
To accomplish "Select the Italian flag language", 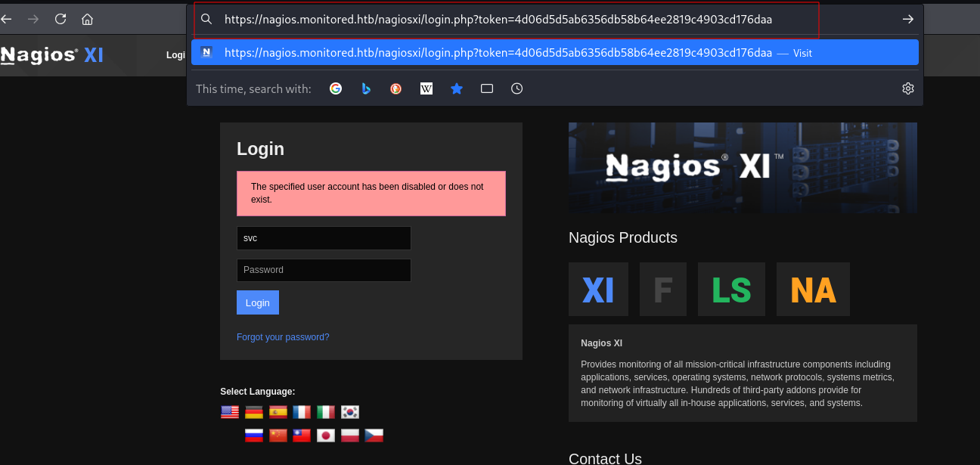I will [x=326, y=412].
